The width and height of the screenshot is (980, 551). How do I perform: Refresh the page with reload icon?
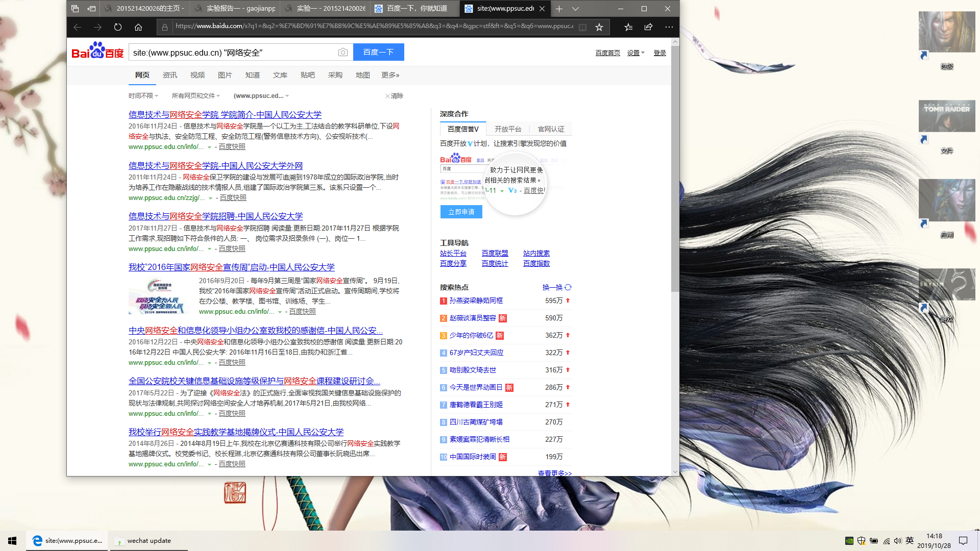pyautogui.click(x=118, y=27)
